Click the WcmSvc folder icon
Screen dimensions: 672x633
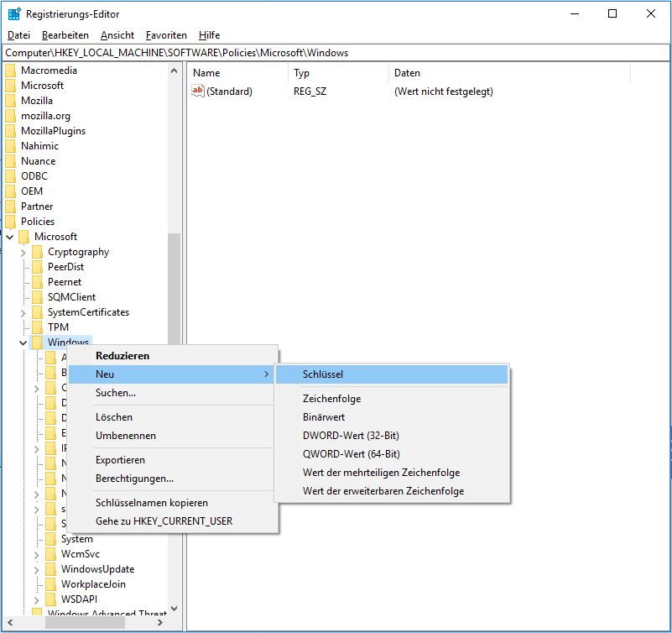(50, 554)
